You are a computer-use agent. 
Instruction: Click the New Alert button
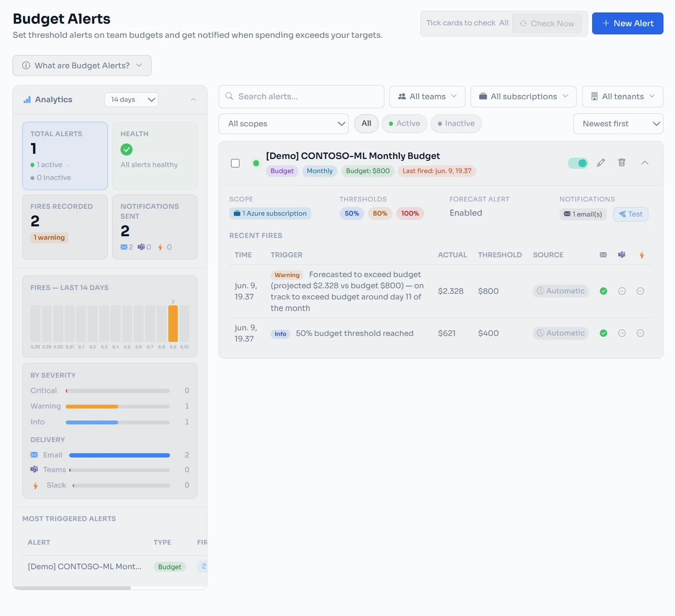(627, 24)
